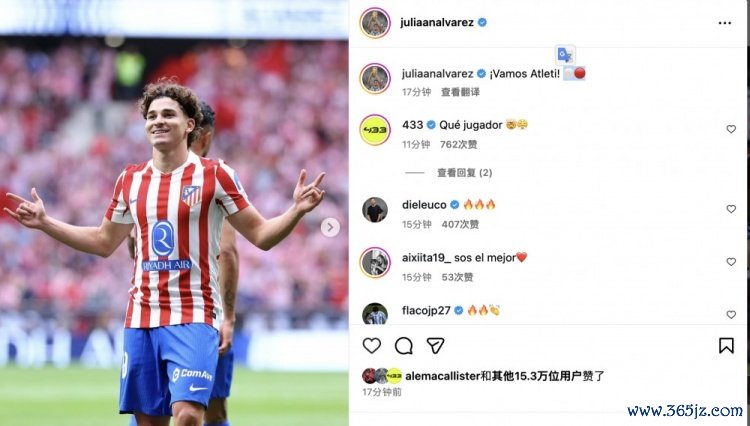
Task: Save post with the bookmark icon
Action: [x=726, y=345]
